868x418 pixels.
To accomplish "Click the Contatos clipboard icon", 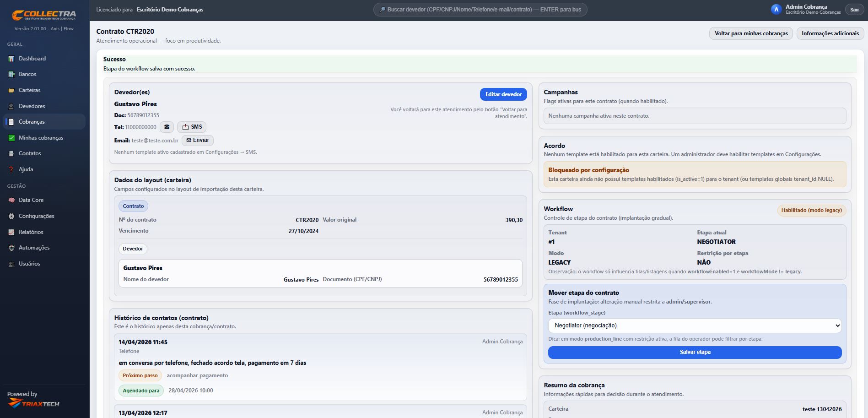I will [x=11, y=153].
